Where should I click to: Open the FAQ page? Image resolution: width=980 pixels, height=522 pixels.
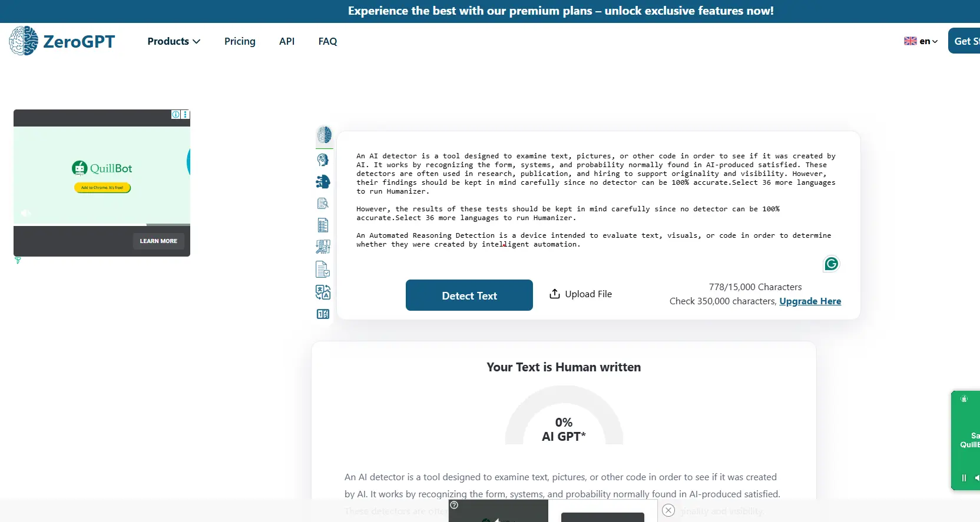click(327, 41)
